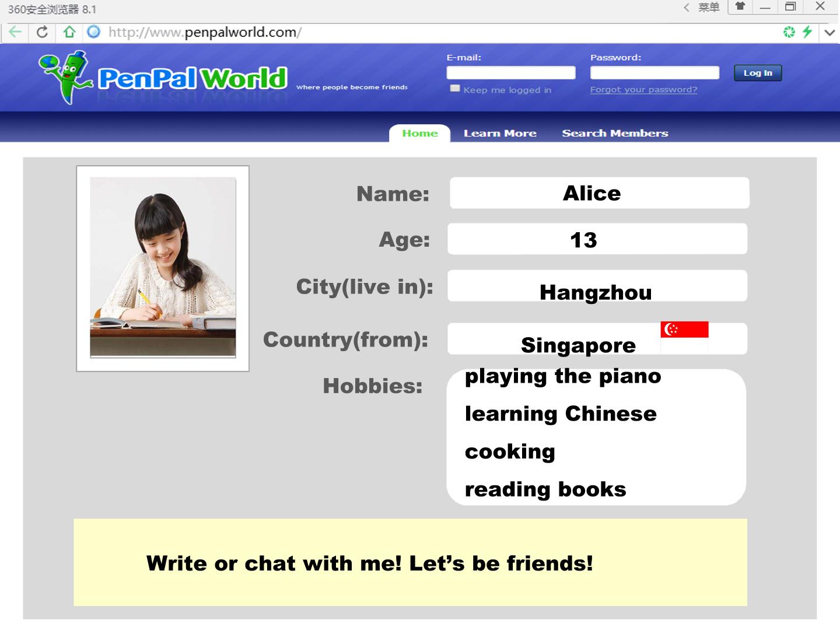The width and height of the screenshot is (840, 630).
Task: Open the Search Members tab
Action: point(615,133)
